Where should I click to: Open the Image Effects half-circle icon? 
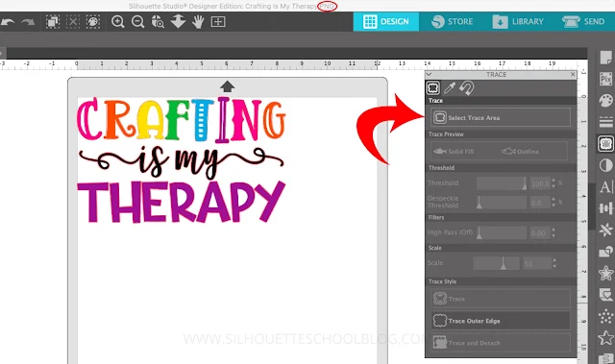[x=605, y=165]
